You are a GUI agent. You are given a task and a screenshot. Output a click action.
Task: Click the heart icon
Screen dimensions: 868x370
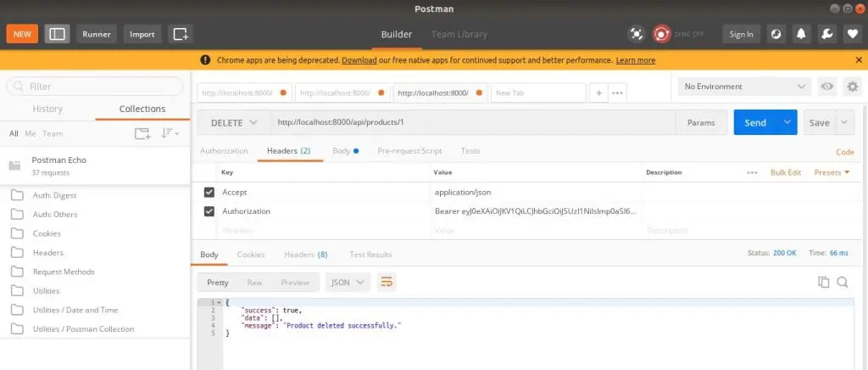(852, 34)
